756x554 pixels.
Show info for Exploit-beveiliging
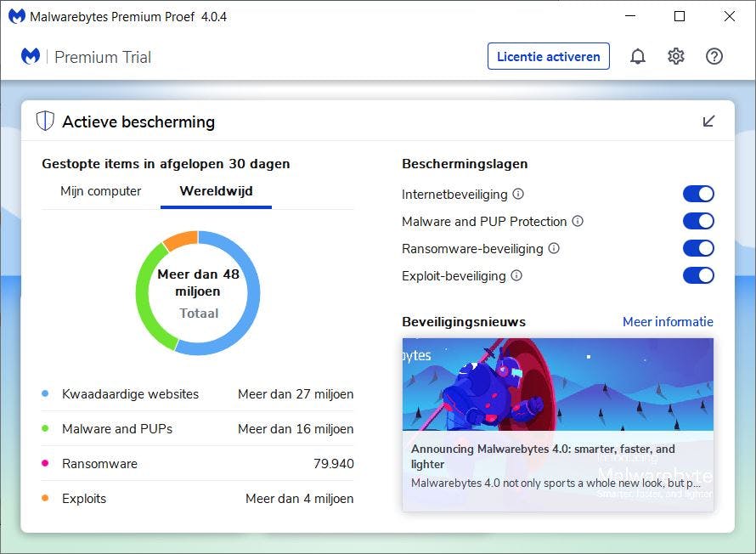[x=516, y=275]
